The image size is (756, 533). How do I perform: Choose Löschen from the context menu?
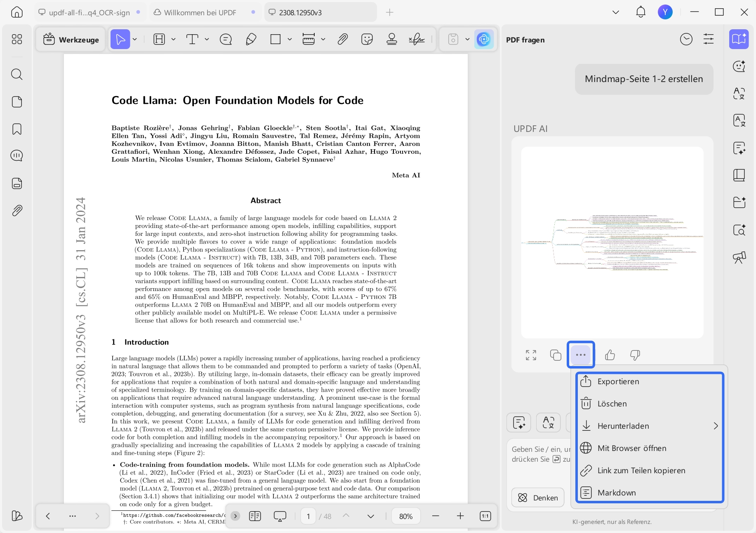pyautogui.click(x=650, y=404)
